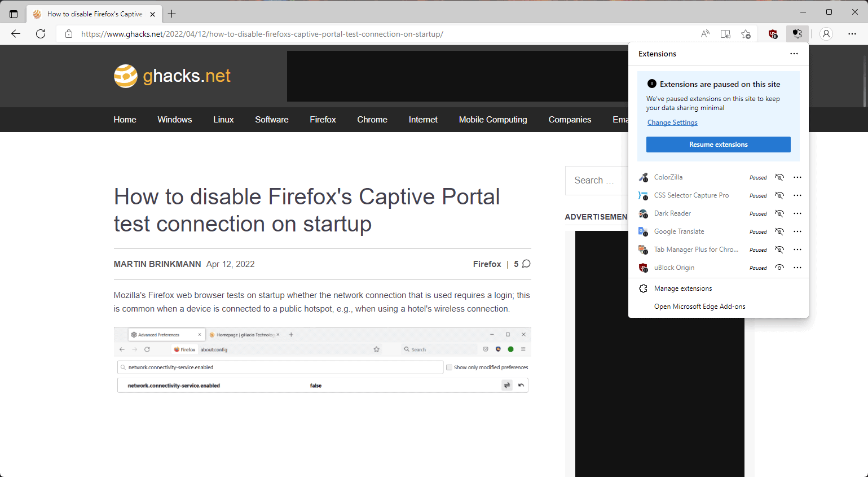Open a new tab with plus button
The width and height of the screenshot is (868, 477).
pos(172,14)
